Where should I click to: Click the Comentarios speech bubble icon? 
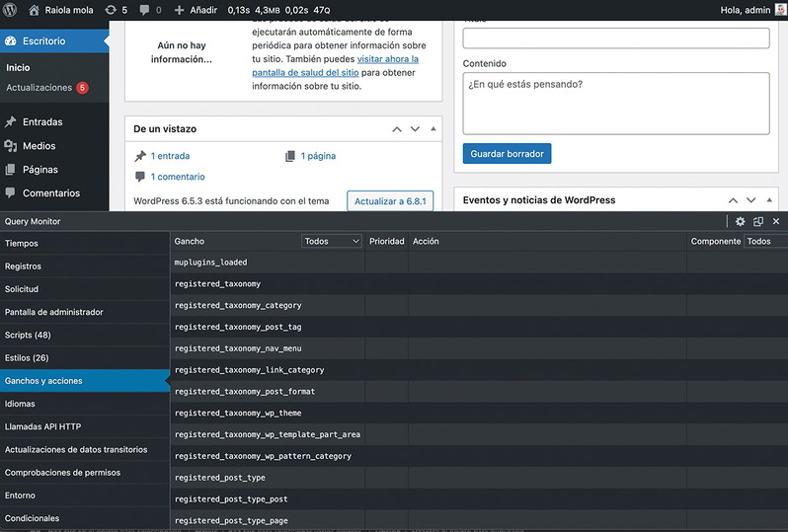point(11,192)
